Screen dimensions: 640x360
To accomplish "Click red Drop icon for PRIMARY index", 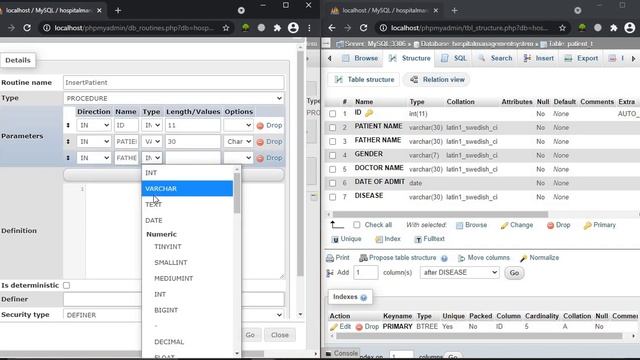I will (359, 327).
